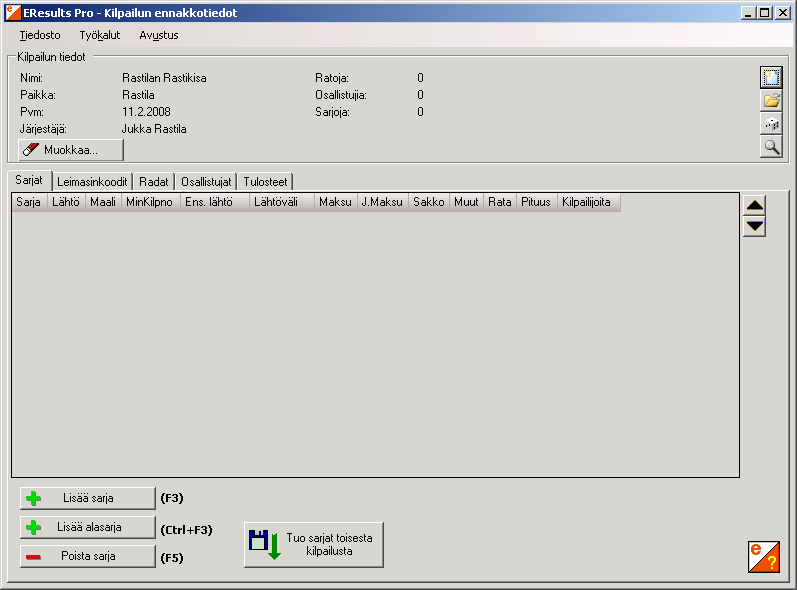This screenshot has width=797, height=590.
Task: Click the Sarja column header
Action: 29,202
